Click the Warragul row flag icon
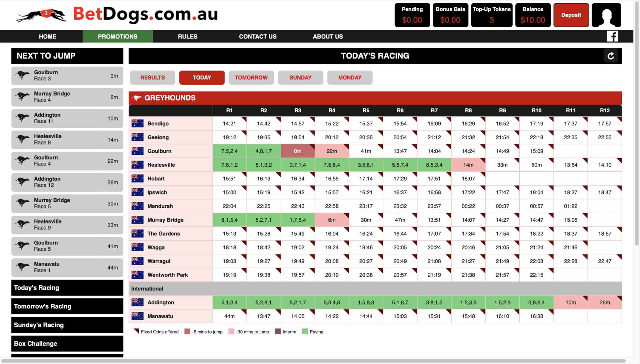 (137, 261)
